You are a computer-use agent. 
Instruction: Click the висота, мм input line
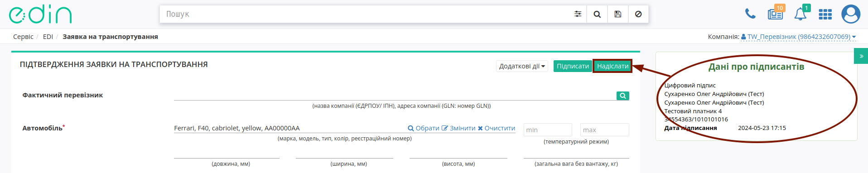(458, 153)
